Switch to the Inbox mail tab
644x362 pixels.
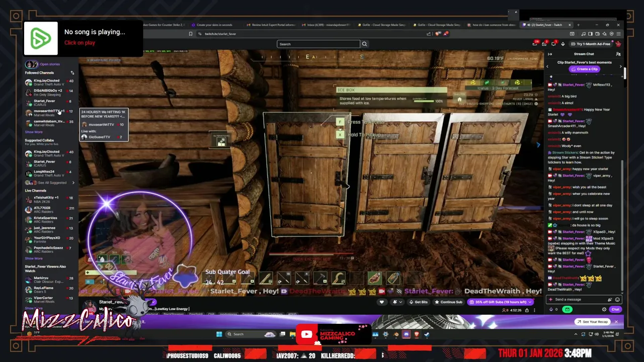326,25
